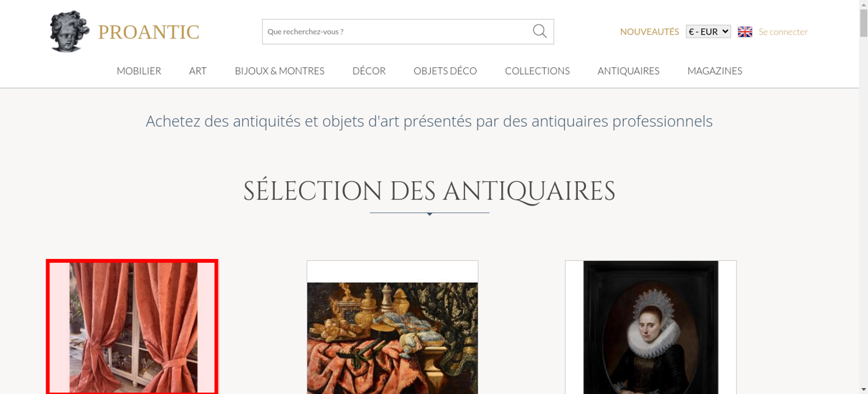Open the MOBILIER menu

pyautogui.click(x=139, y=71)
